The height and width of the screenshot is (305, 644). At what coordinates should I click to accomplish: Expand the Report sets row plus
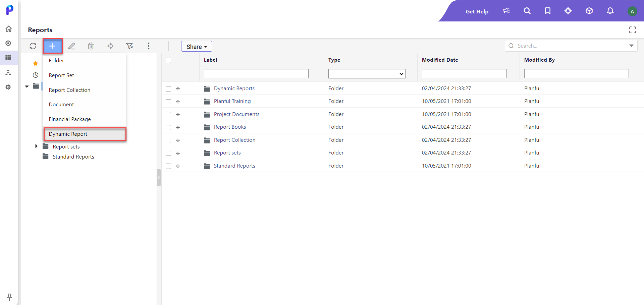pyautogui.click(x=178, y=153)
